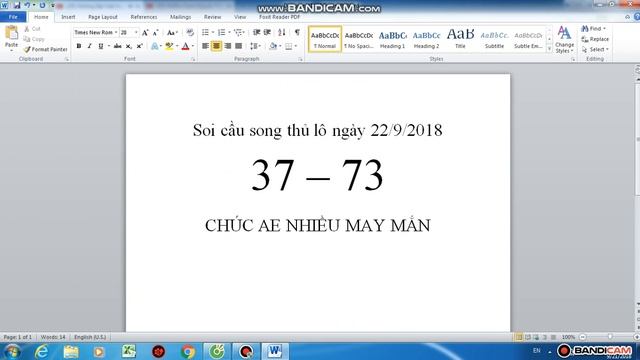Screen dimensions: 640x360
Task: Switch to the Page Layout tab
Action: point(103,17)
